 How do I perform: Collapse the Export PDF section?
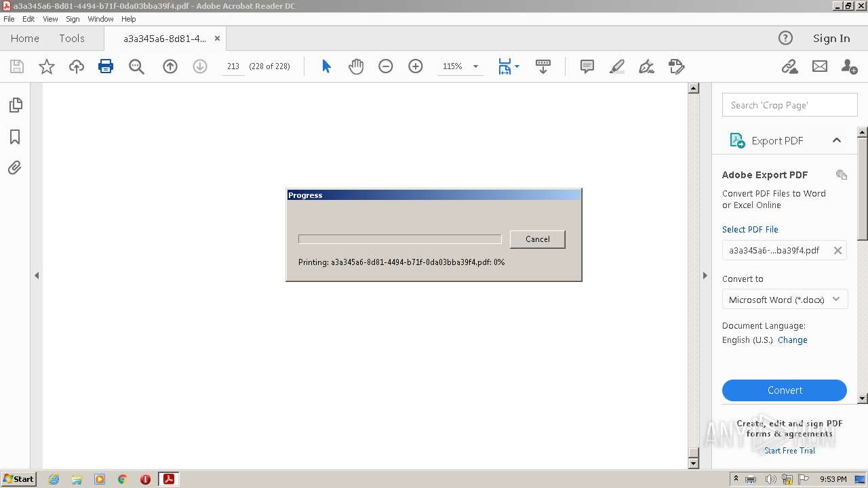(x=837, y=140)
